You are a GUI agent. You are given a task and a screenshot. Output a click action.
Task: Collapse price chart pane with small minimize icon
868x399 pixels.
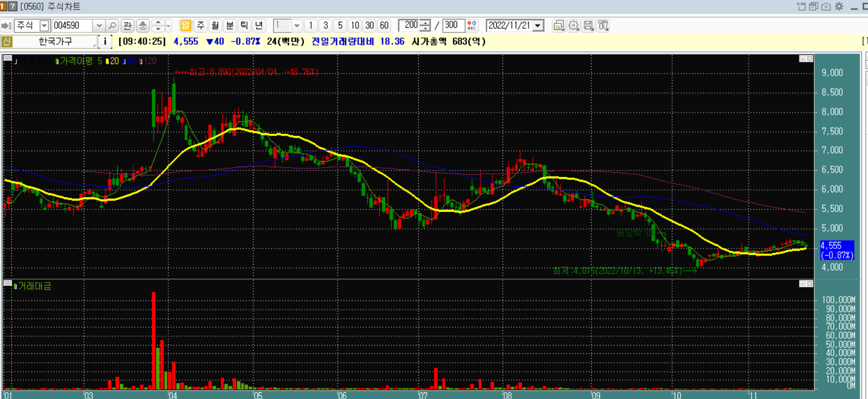(x=803, y=58)
